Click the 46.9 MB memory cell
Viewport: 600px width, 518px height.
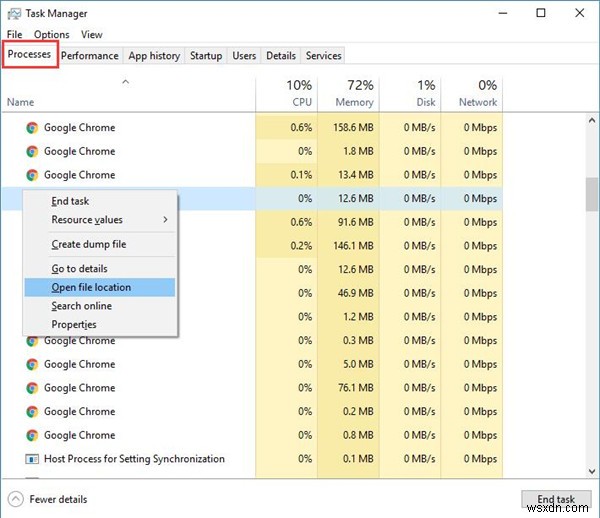coord(348,293)
